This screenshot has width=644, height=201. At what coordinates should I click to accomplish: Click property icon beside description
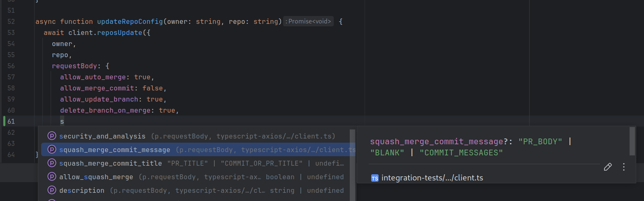click(x=52, y=190)
